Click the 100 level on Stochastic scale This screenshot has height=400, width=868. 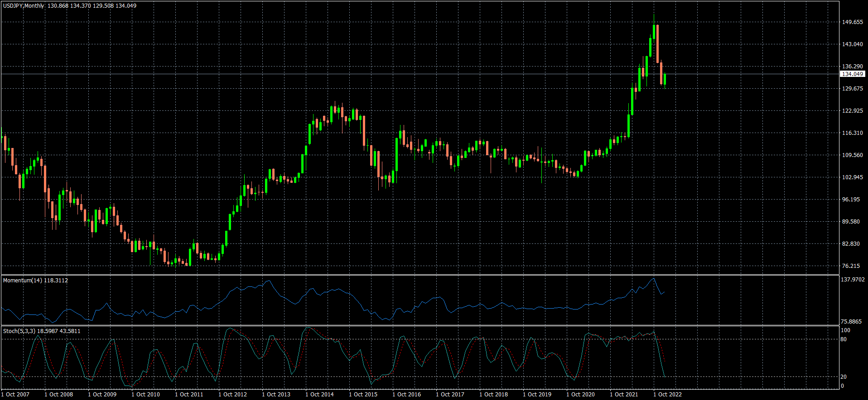tap(845, 331)
